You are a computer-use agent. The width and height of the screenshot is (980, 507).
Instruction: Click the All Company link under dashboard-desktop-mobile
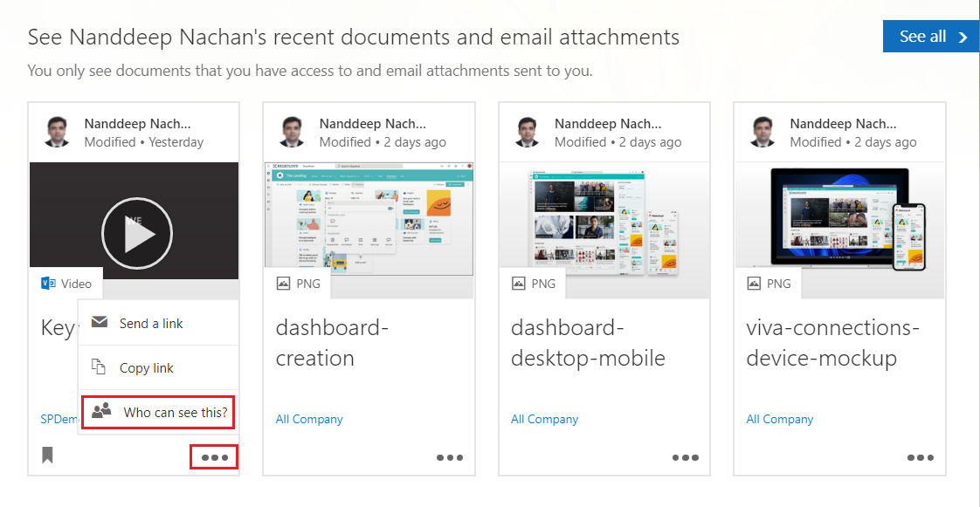click(x=544, y=419)
